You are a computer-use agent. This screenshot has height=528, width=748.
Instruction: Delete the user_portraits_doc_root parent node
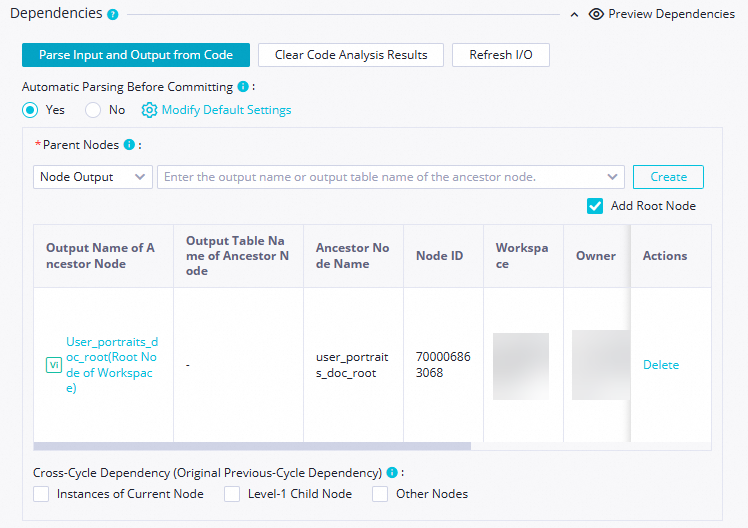tap(660, 365)
